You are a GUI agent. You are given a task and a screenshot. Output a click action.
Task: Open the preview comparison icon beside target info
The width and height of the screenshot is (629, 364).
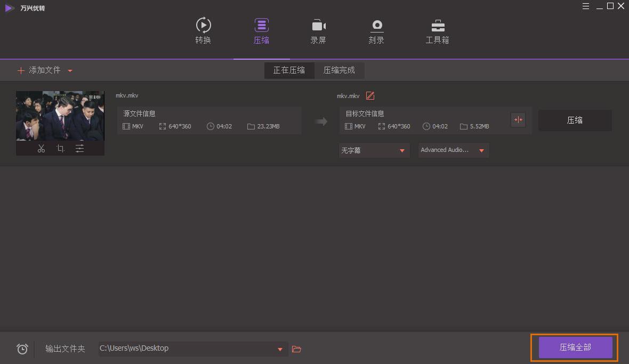(x=518, y=120)
